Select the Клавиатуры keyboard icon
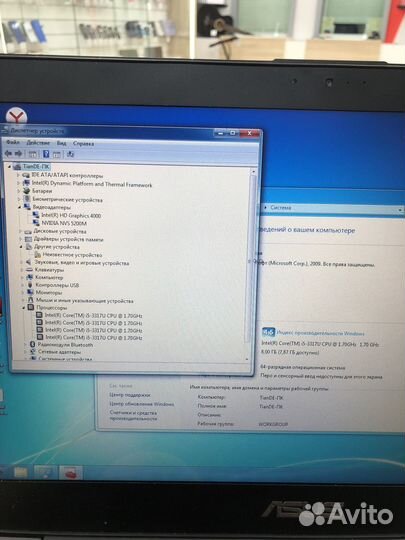 tap(29, 270)
